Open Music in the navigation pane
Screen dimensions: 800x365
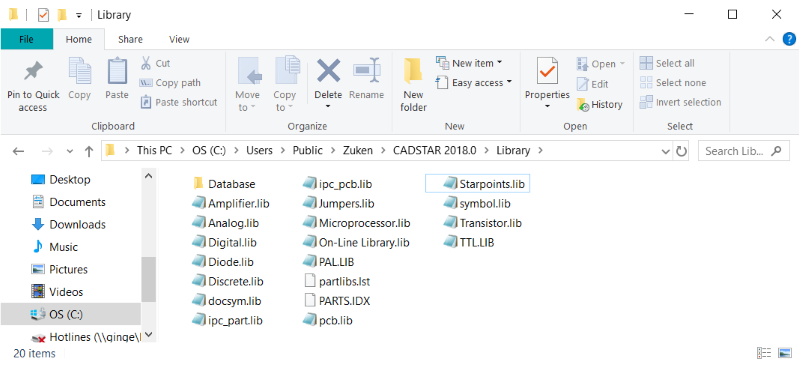click(55, 247)
